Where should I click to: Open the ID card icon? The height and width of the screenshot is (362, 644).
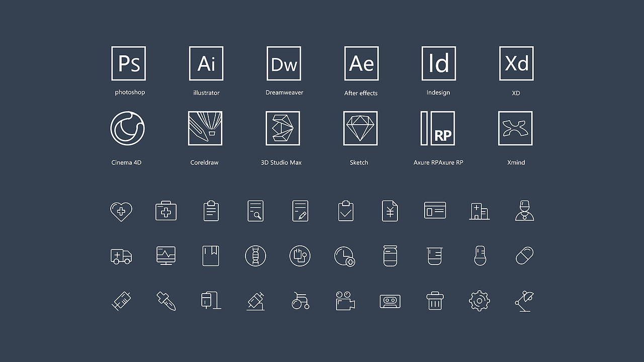pos(435,210)
